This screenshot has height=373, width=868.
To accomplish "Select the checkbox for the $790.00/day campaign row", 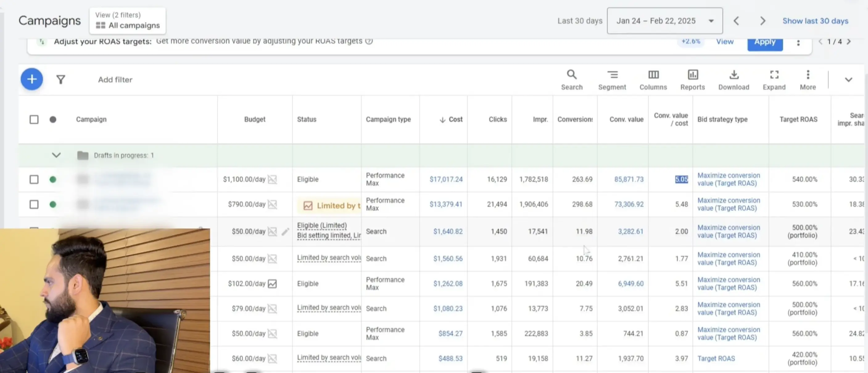I will click(x=34, y=204).
